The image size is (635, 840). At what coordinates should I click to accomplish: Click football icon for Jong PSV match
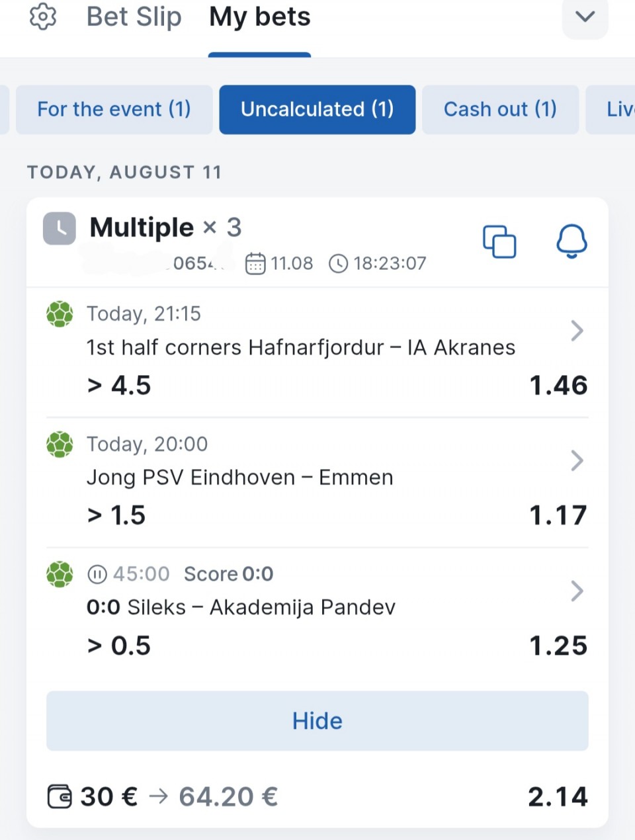coord(60,444)
